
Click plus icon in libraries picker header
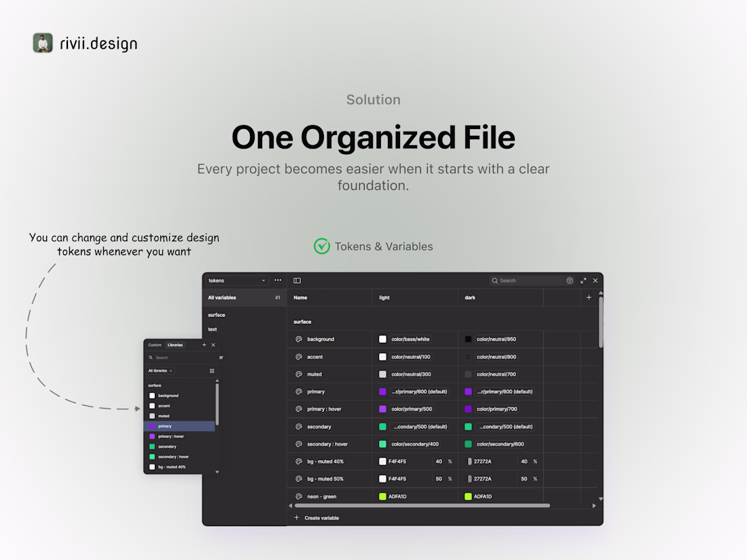(x=204, y=345)
